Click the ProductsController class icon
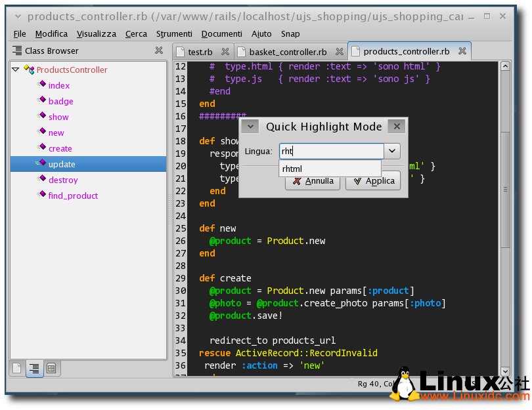The image size is (532, 410). pos(28,70)
